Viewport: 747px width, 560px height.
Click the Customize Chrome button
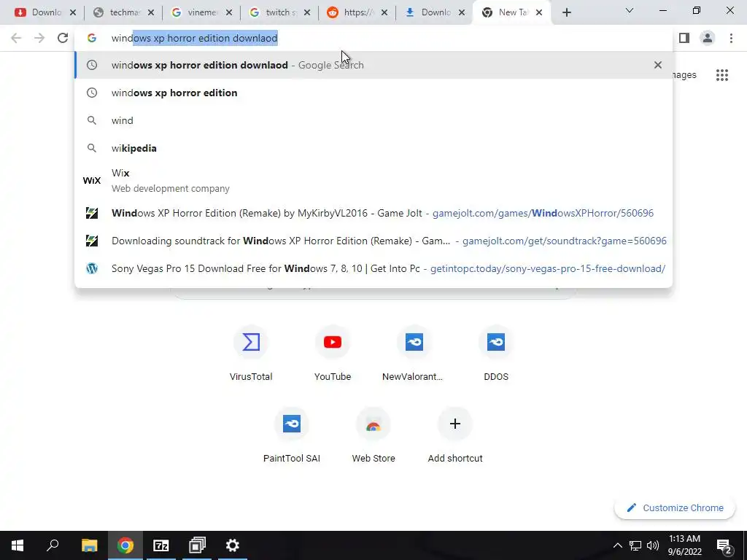pyautogui.click(x=675, y=507)
